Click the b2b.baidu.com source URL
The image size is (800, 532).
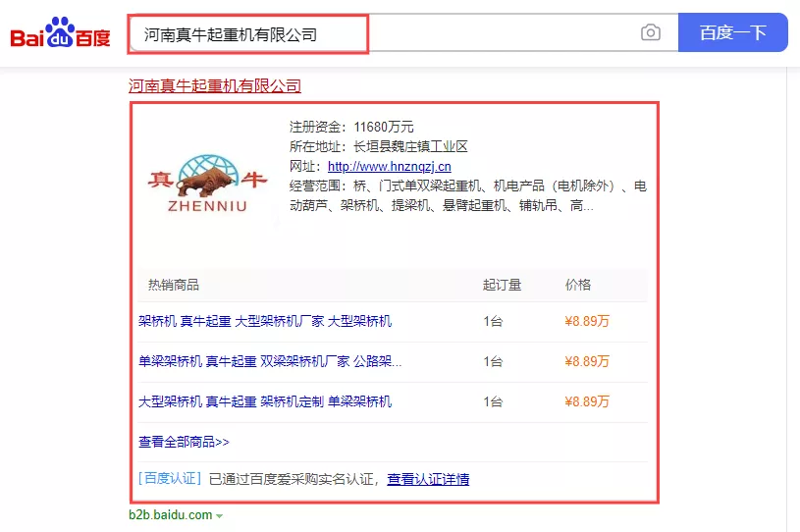tap(171, 515)
